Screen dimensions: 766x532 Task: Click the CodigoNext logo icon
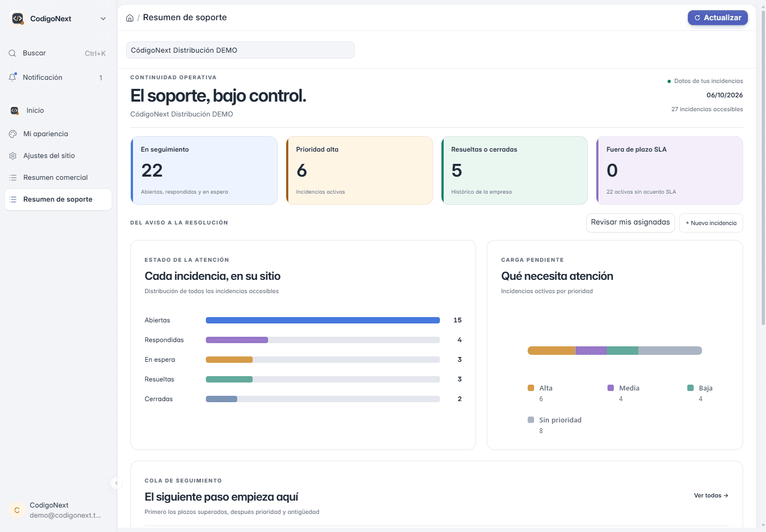[x=18, y=19]
